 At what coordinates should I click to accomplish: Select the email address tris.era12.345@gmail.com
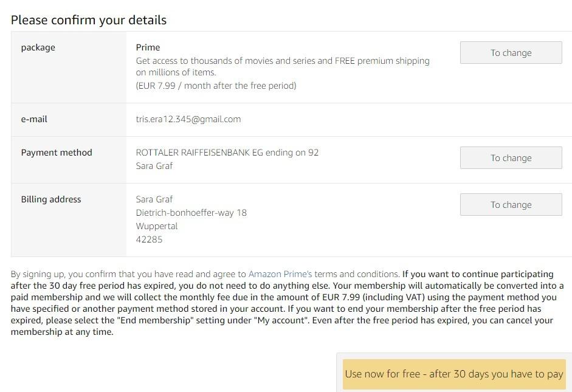click(188, 119)
